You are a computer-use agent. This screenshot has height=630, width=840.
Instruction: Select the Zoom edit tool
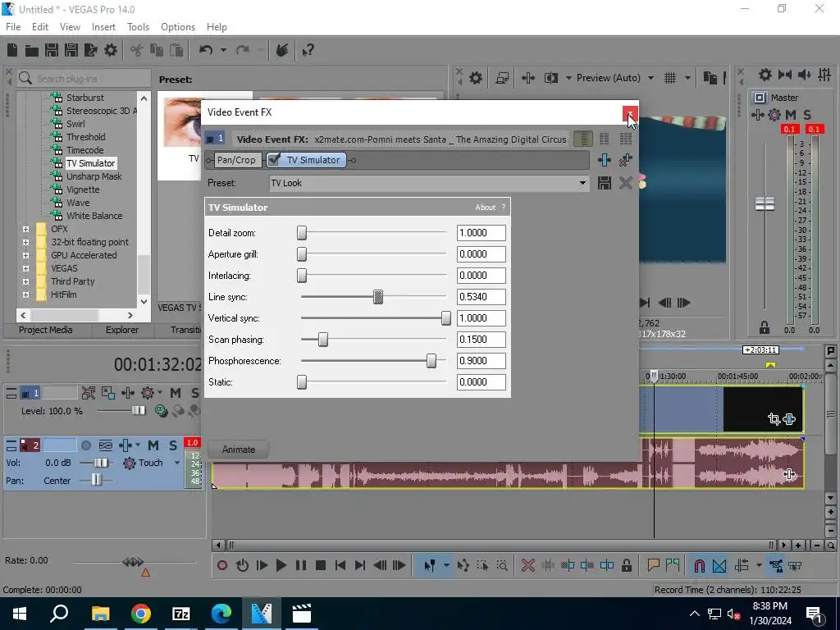click(502, 565)
